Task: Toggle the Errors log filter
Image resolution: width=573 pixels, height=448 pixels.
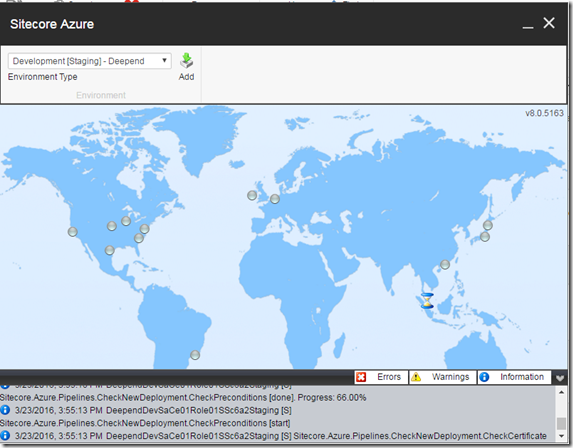Action: coord(381,377)
